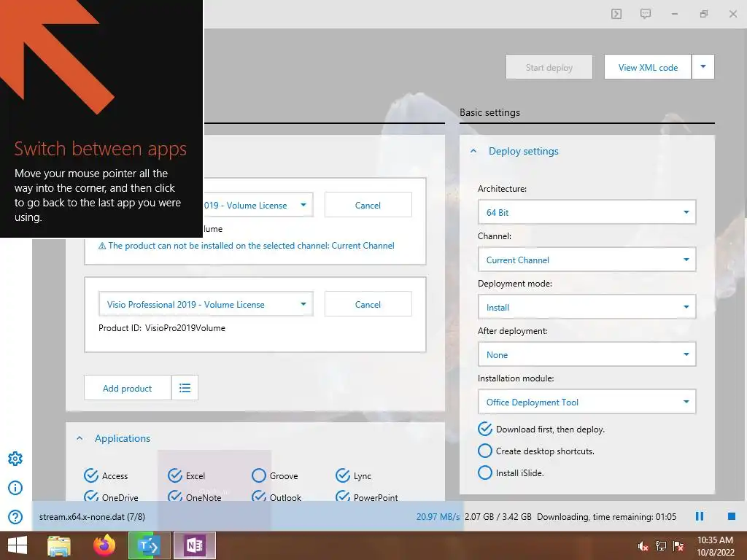This screenshot has height=560, width=747.
Task: Launch Firefox from taskbar
Action: point(104,545)
